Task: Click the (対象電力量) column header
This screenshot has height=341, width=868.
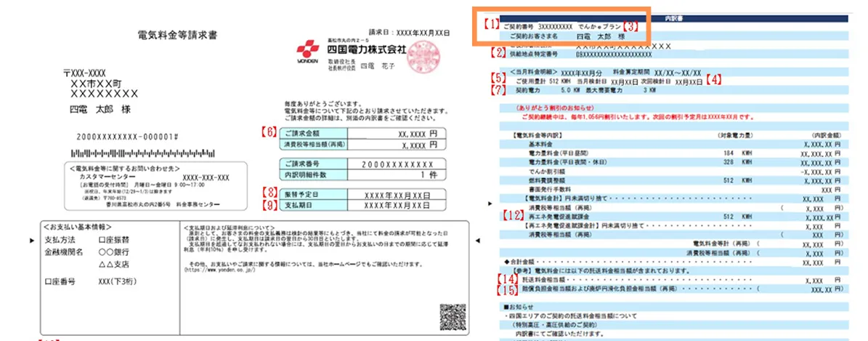Action: point(734,134)
